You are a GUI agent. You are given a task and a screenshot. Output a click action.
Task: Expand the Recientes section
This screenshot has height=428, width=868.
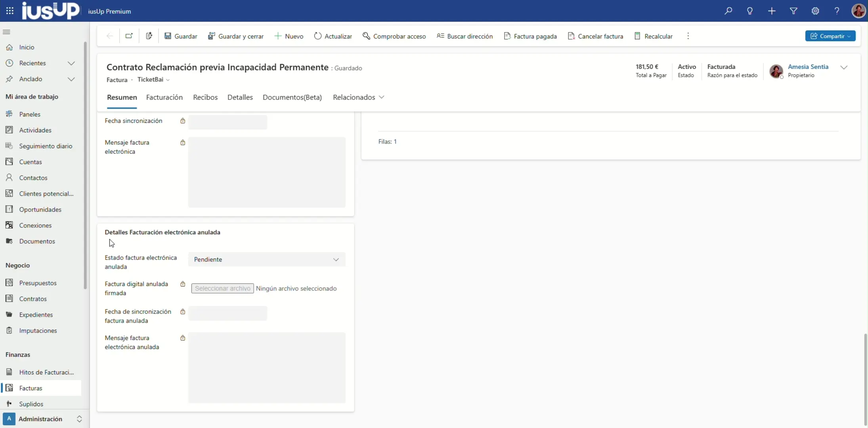point(71,63)
